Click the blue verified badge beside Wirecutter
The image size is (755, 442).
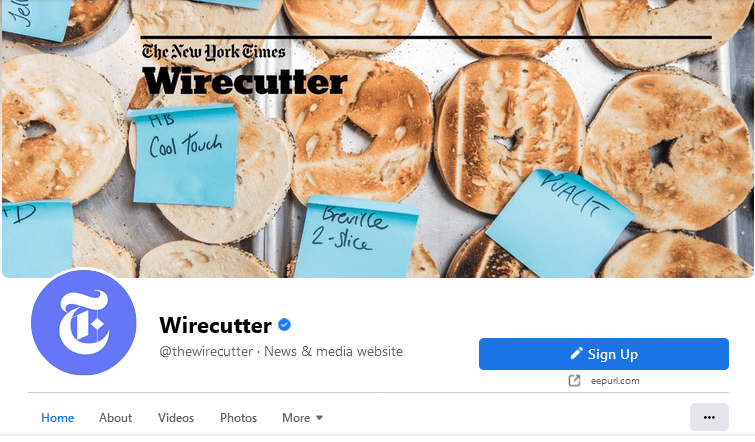(285, 325)
